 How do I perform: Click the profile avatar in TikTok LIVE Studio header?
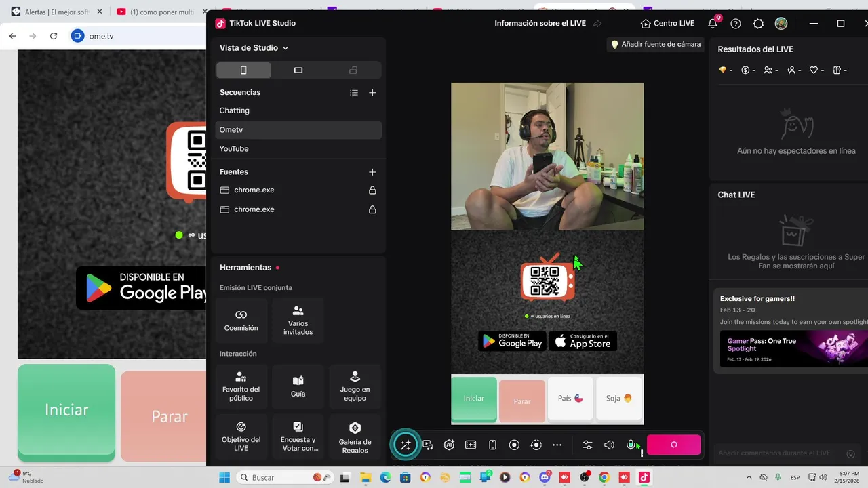pyautogui.click(x=781, y=24)
